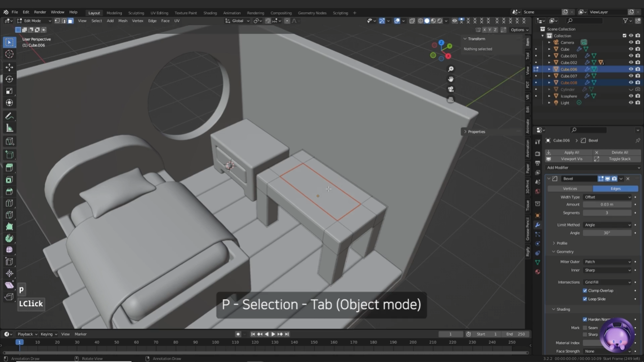Adjust the Bevel Amount field 0.03 m
The image size is (644, 362).
click(x=608, y=204)
